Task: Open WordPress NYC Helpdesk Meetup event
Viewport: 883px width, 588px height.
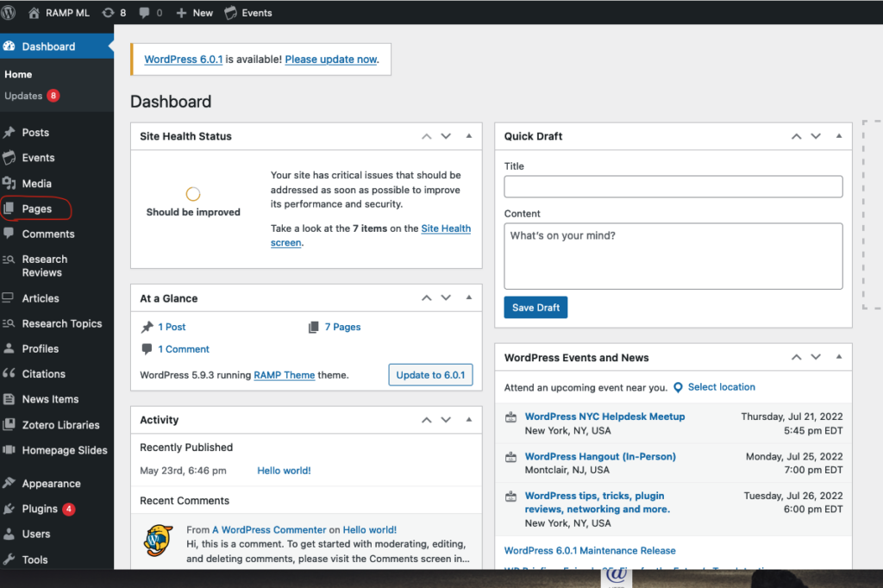Action: (604, 416)
